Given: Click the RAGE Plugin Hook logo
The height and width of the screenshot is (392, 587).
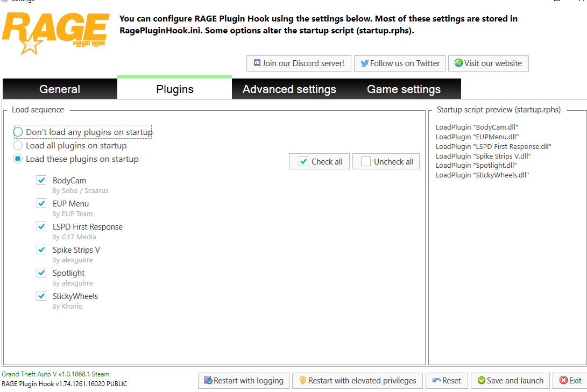Looking at the screenshot, I should 55,33.
